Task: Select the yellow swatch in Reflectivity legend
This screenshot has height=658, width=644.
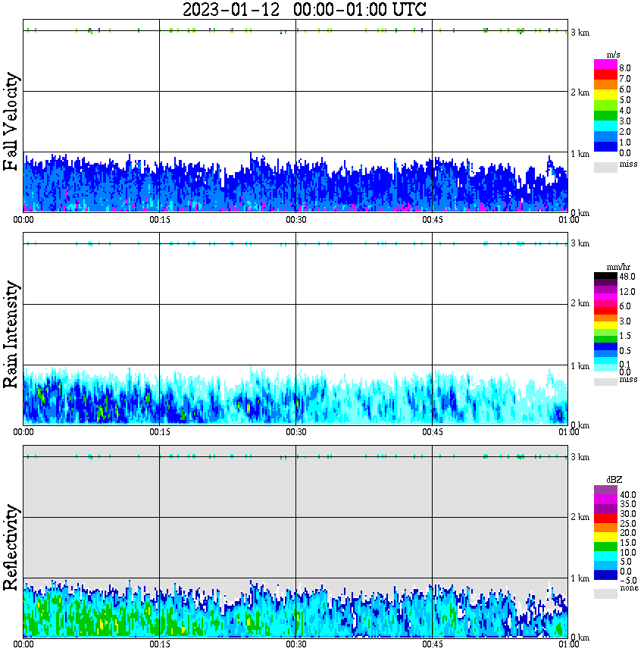Action: 605,537
